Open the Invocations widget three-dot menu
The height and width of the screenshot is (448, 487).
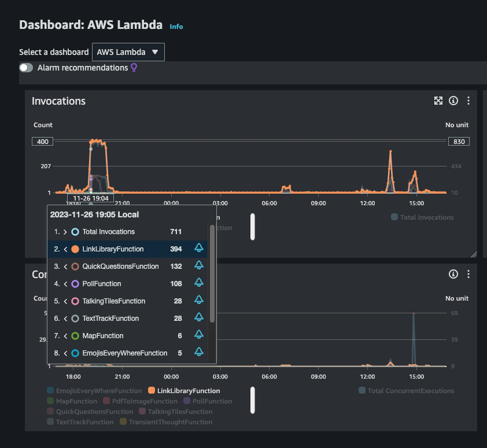[468, 101]
